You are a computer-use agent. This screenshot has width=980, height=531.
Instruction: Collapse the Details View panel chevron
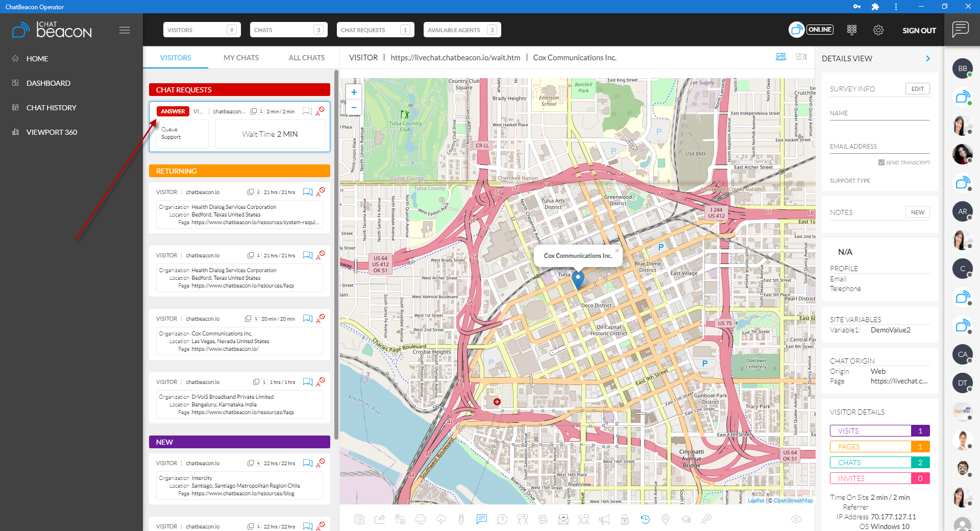click(x=928, y=59)
